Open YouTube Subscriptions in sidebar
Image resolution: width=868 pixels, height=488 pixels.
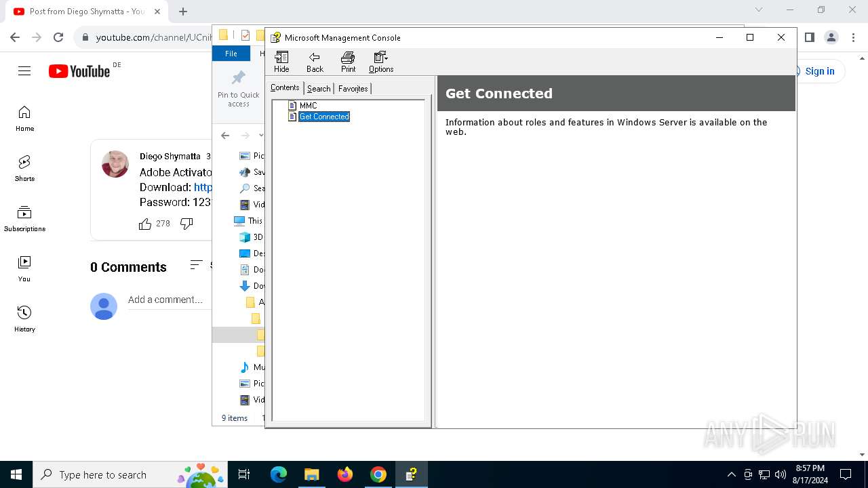pyautogui.click(x=24, y=219)
